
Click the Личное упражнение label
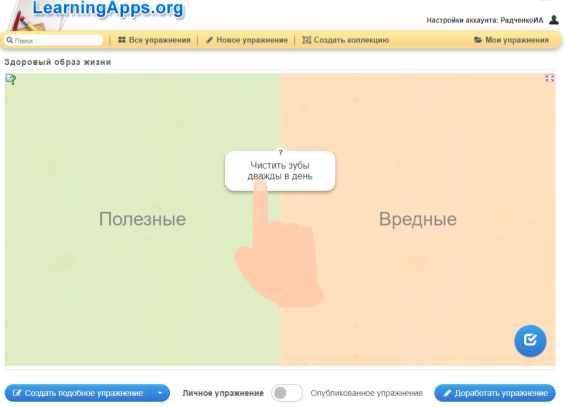pyautogui.click(x=223, y=393)
